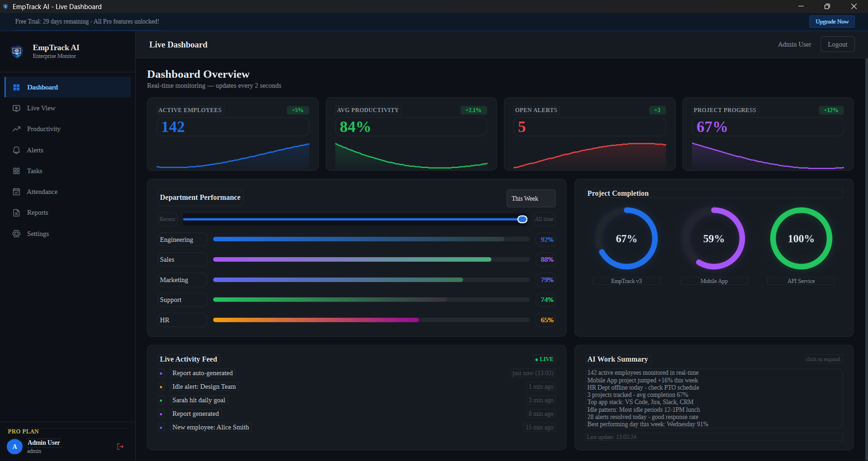
Task: Click the Productivity trend arrow icon
Action: pos(16,129)
